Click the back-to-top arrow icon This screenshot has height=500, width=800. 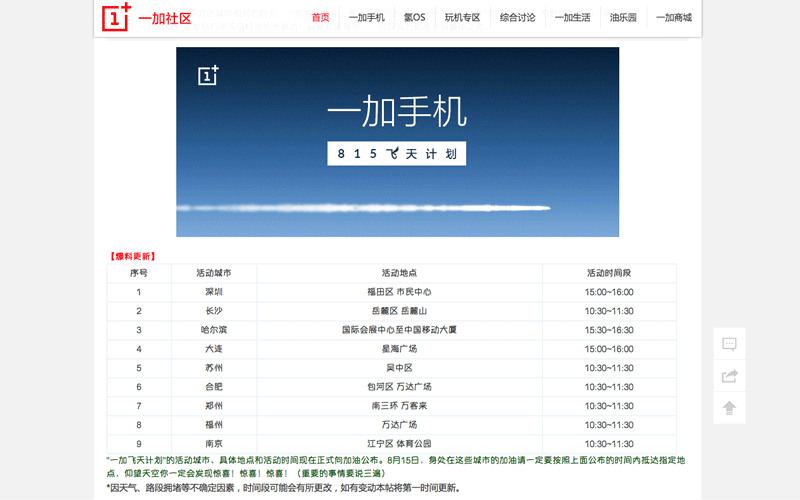[729, 408]
